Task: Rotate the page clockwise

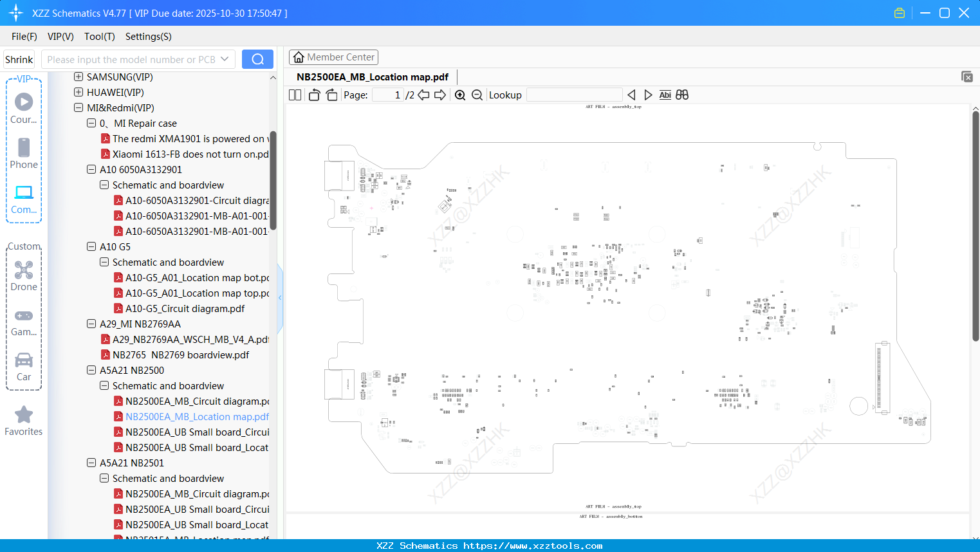Action: coord(331,95)
